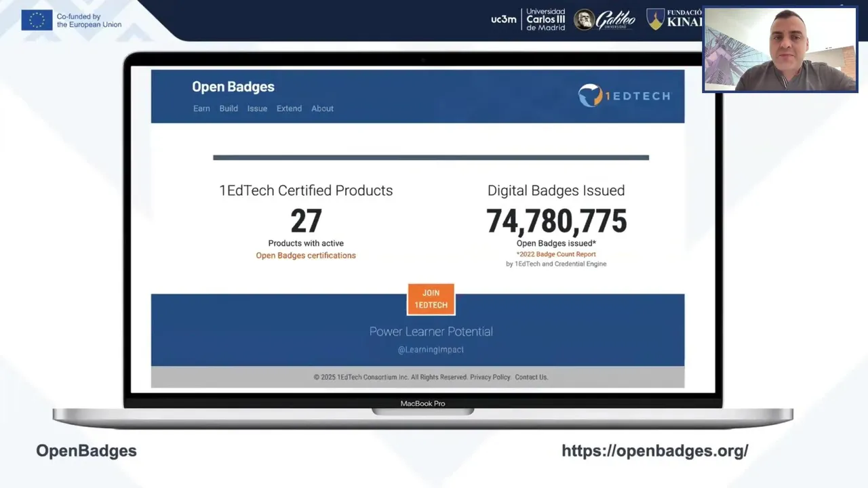
Task: Click the 27 certified products number
Action: 306,221
